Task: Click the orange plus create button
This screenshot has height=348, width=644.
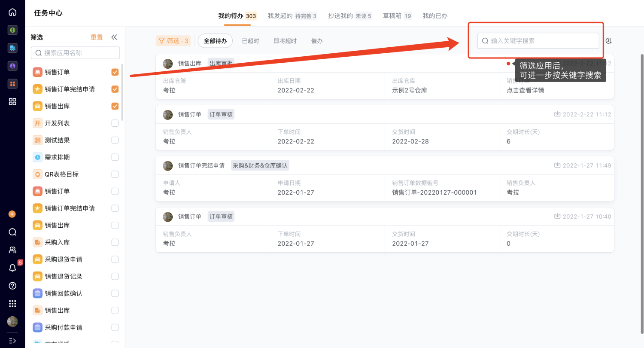Action: pyautogui.click(x=12, y=214)
